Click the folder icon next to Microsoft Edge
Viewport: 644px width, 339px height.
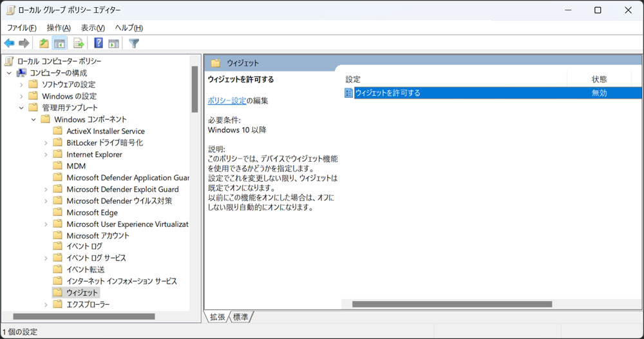click(x=58, y=213)
